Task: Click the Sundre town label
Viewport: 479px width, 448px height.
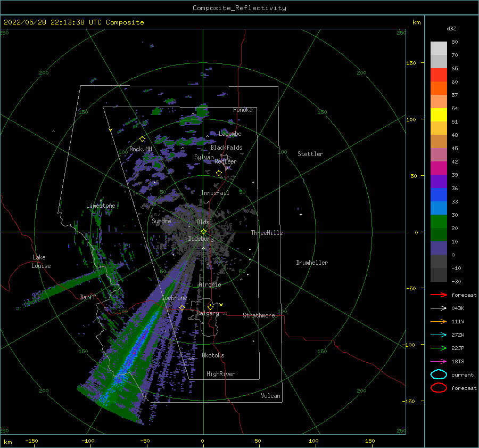Action: 161,221
